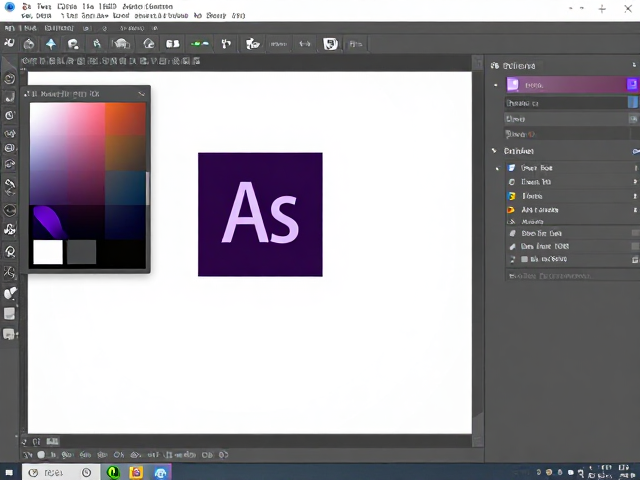Collapse the floating color picker using its top-right chevron
The height and width of the screenshot is (480, 640).
click(142, 94)
